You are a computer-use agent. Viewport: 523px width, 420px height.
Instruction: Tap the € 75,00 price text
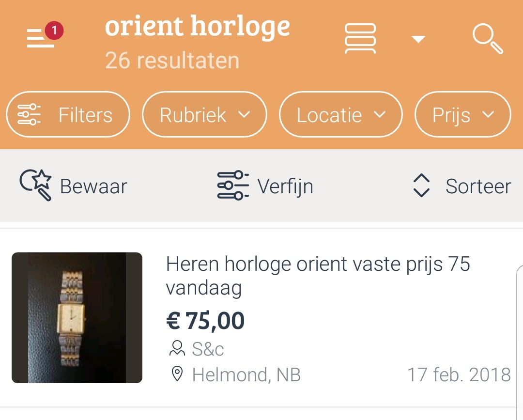[205, 321]
